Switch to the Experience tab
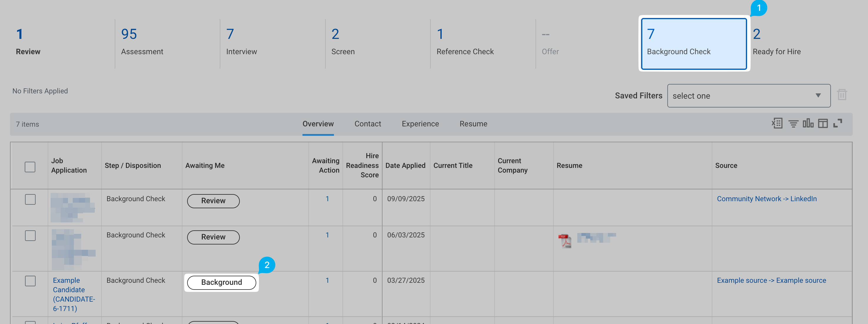Screen dimensions: 868x324 (420, 124)
